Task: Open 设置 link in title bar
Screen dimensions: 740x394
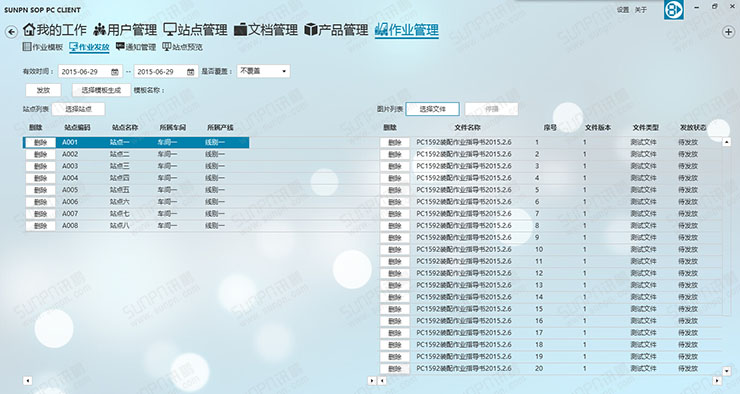Action: click(623, 10)
